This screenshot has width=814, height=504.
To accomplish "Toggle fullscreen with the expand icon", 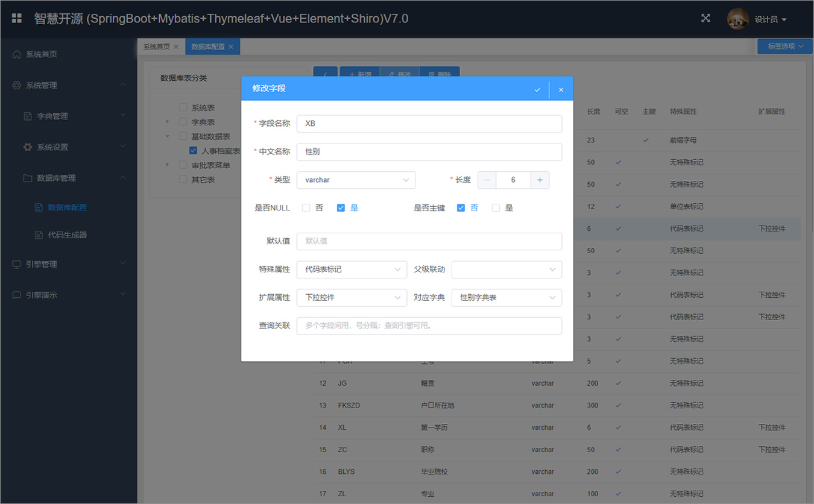I will [x=705, y=18].
